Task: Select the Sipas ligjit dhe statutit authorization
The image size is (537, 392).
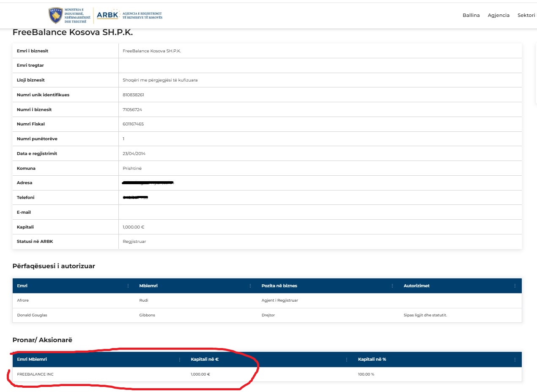Action: pos(425,315)
